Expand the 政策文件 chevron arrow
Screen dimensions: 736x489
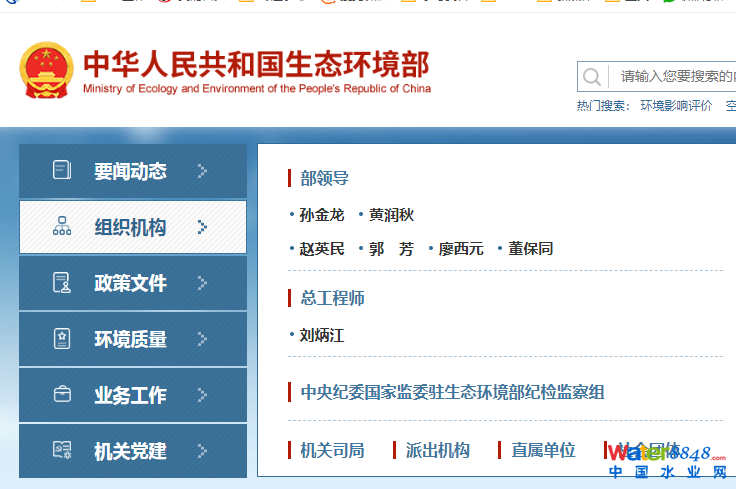203,283
